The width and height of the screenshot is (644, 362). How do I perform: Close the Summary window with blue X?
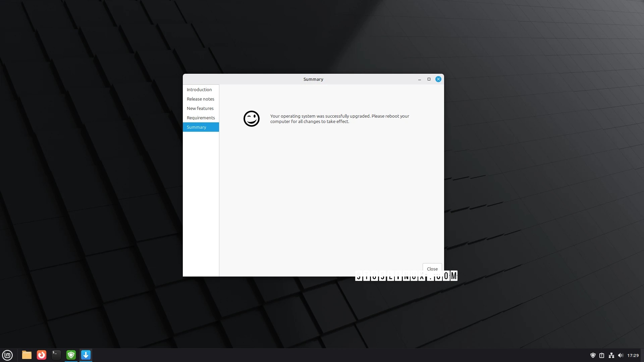click(438, 79)
